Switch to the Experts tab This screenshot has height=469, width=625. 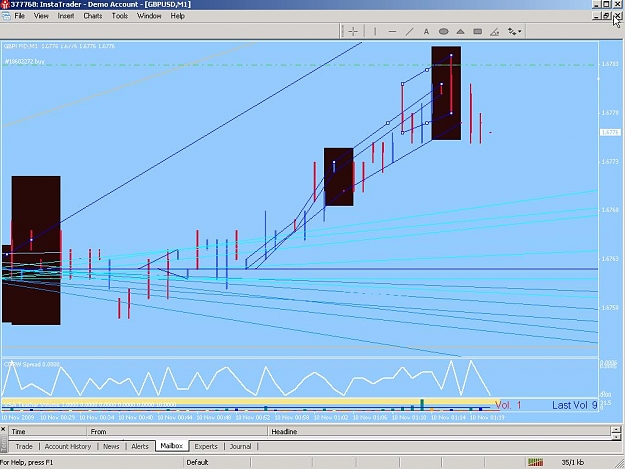[x=206, y=446]
